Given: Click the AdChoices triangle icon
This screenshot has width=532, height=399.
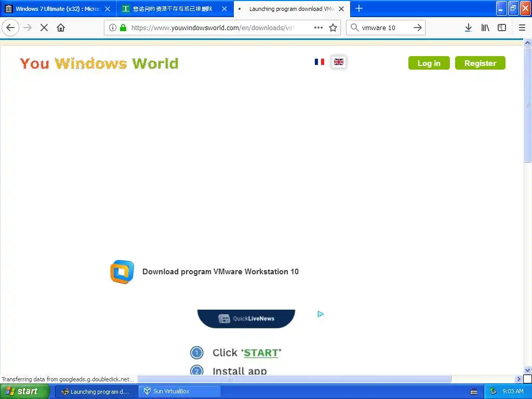Looking at the screenshot, I should pos(321,314).
